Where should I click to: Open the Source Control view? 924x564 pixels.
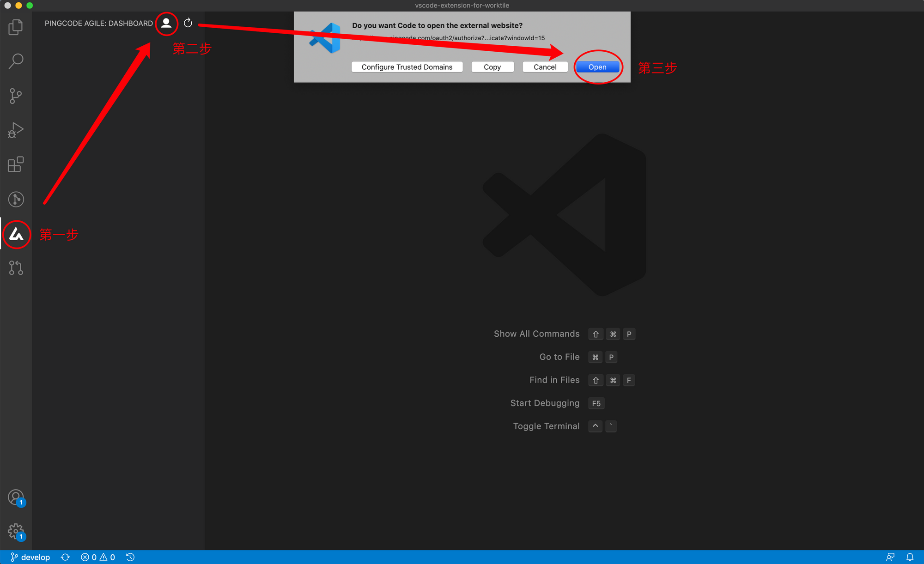coord(16,96)
